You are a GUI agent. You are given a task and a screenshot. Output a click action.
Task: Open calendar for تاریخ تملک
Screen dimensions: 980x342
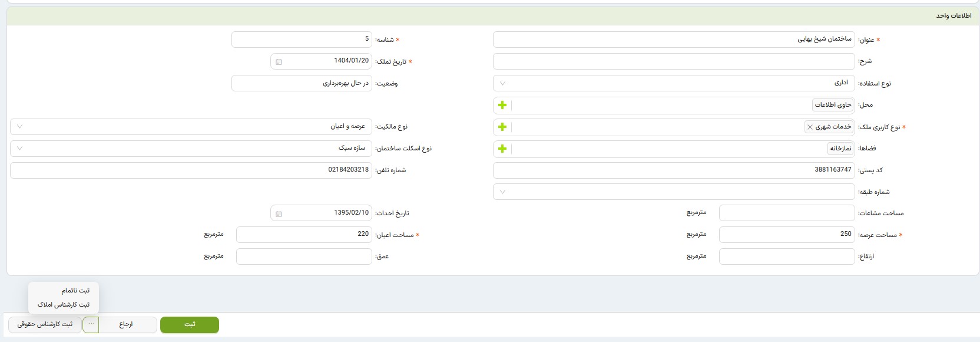pos(279,61)
